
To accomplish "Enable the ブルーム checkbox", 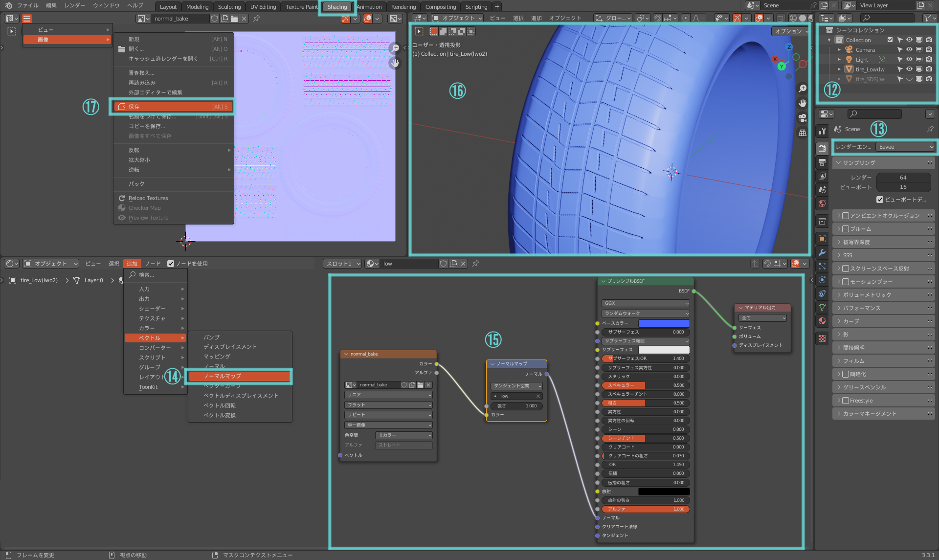I will click(x=846, y=229).
